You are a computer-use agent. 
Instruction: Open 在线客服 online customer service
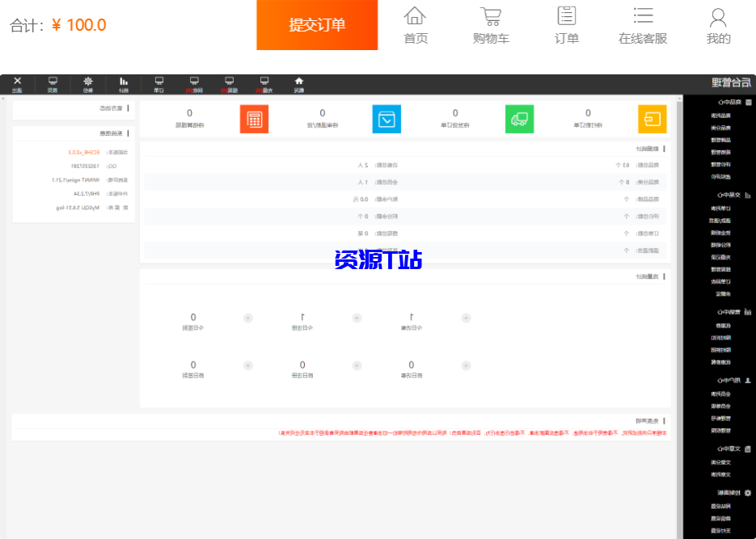pos(643,25)
